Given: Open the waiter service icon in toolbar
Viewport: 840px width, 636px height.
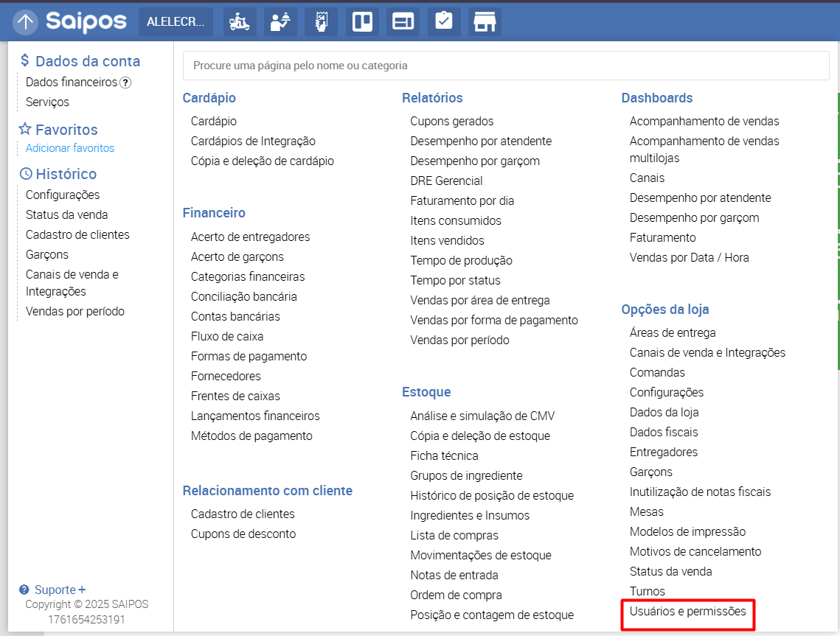Looking at the screenshot, I should click(280, 22).
